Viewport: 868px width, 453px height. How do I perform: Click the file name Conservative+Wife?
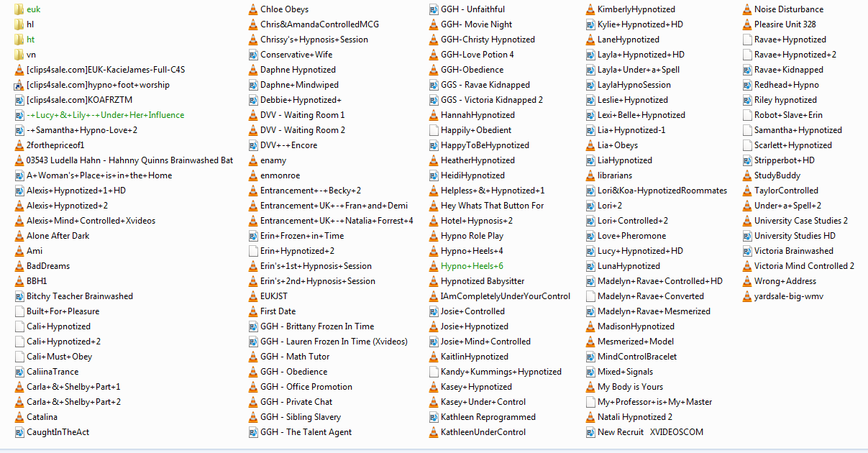(296, 55)
